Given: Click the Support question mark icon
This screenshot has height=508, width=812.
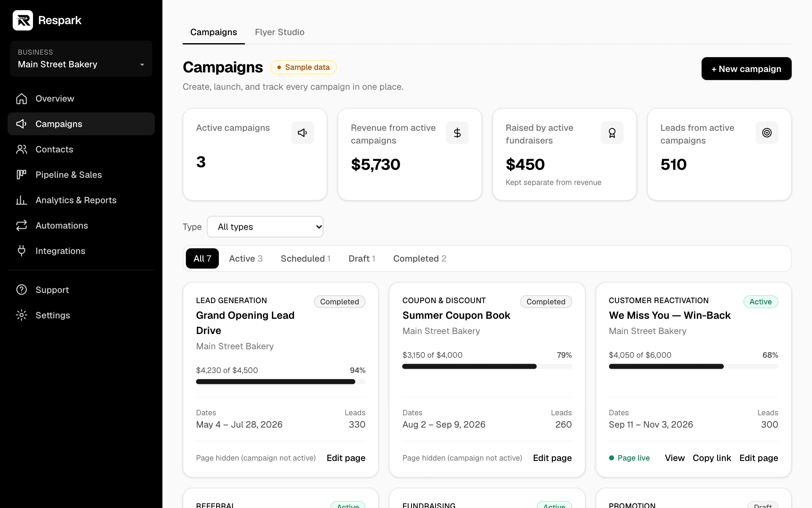Looking at the screenshot, I should (x=22, y=290).
